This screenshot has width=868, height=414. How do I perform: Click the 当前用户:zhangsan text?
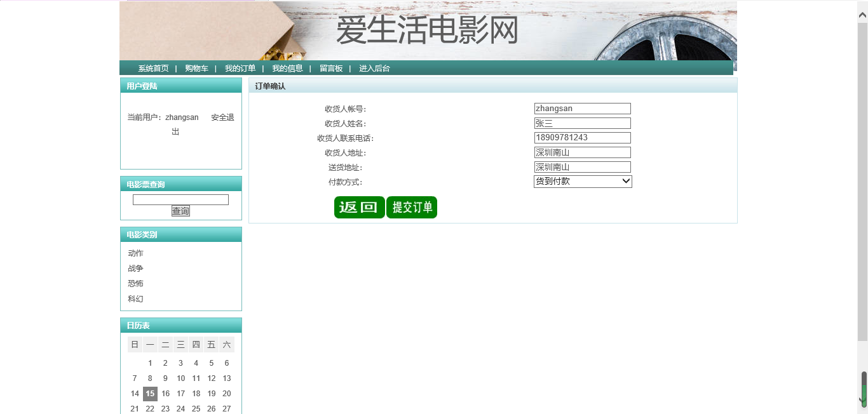[x=163, y=117]
